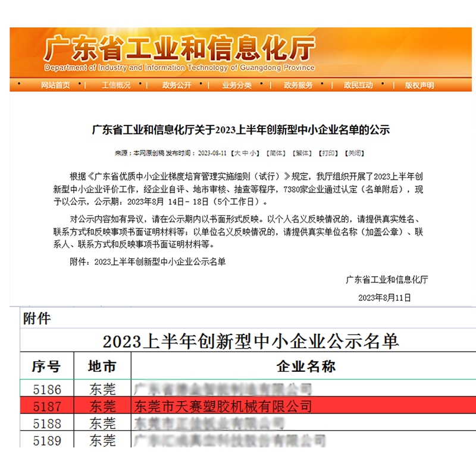Click the 广东省工业和信息化厅 banner logo text

[178, 48]
